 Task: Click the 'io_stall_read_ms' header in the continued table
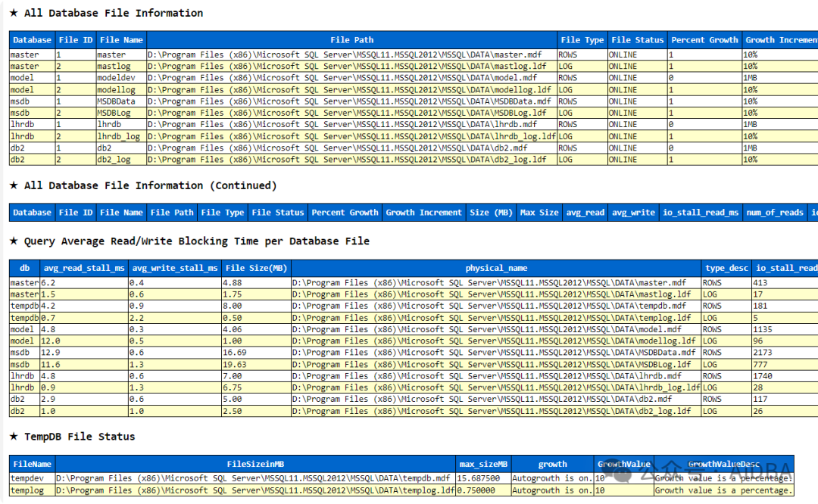tap(700, 213)
